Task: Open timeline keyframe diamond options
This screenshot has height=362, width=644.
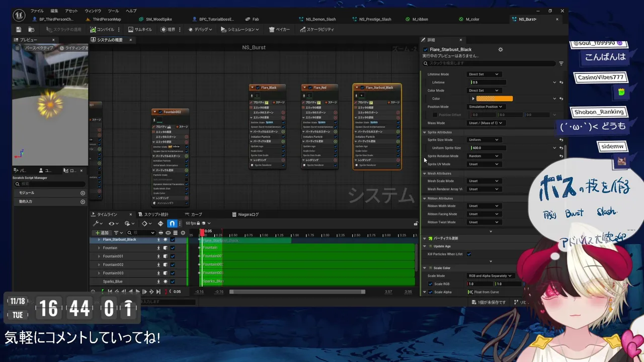Action: (x=146, y=223)
